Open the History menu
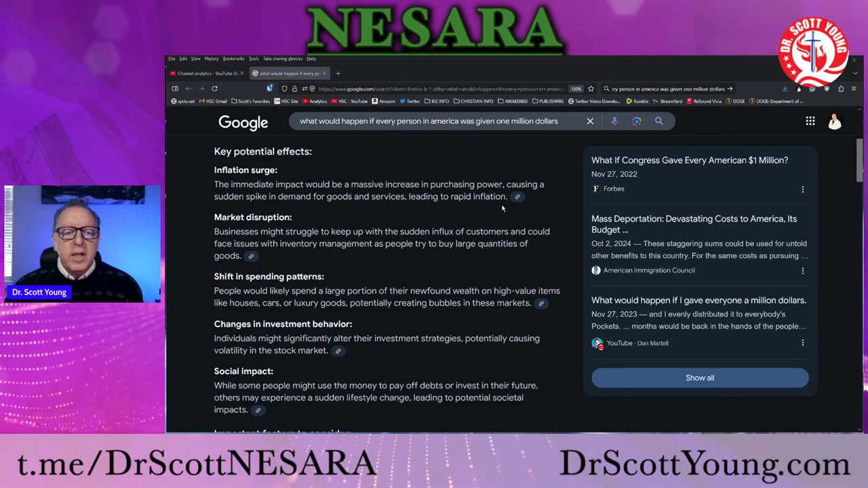The height and width of the screenshot is (488, 868). (212, 59)
